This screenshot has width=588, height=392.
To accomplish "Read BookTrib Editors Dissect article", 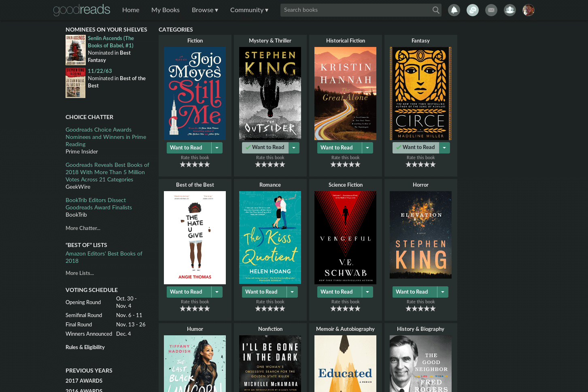I will [99, 204].
